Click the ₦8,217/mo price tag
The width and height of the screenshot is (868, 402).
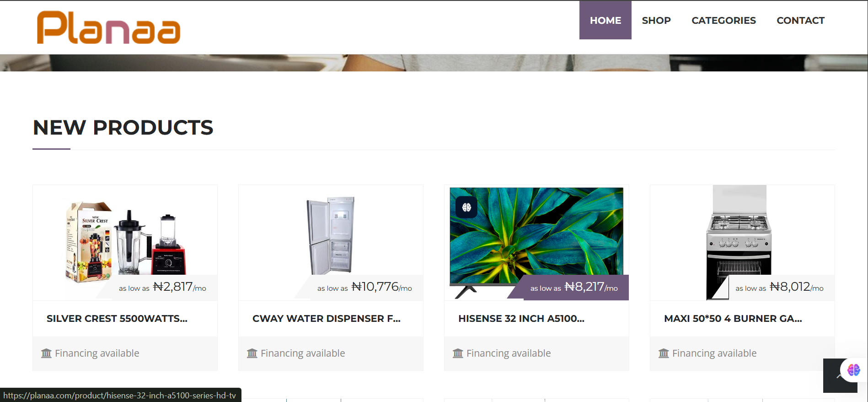coord(574,288)
